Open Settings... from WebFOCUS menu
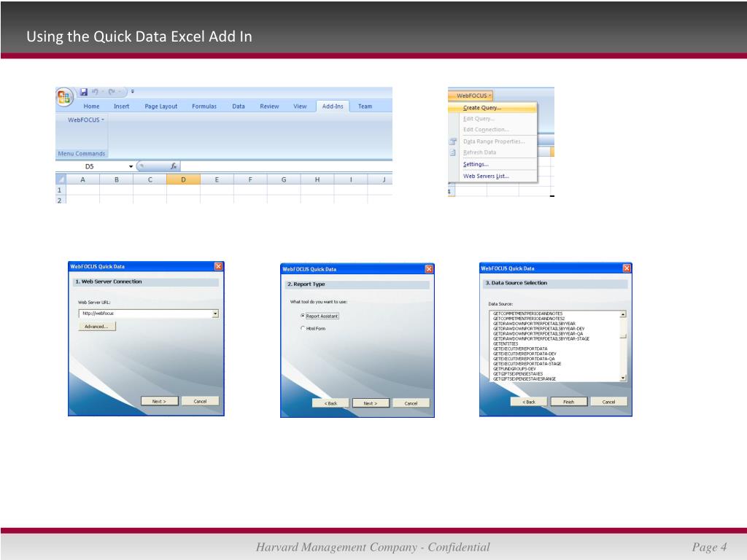747x560 pixels. pyautogui.click(x=492, y=164)
